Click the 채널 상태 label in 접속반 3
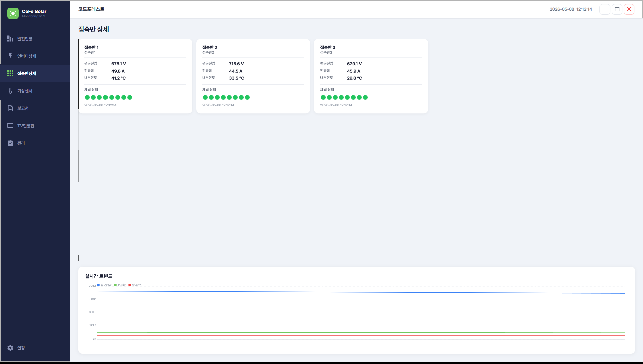 tap(327, 90)
